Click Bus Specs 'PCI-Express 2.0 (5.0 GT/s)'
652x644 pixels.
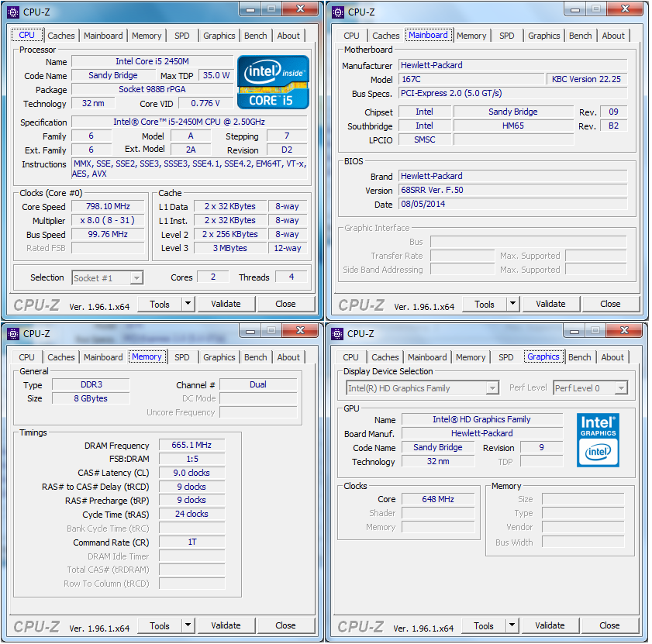pos(512,93)
